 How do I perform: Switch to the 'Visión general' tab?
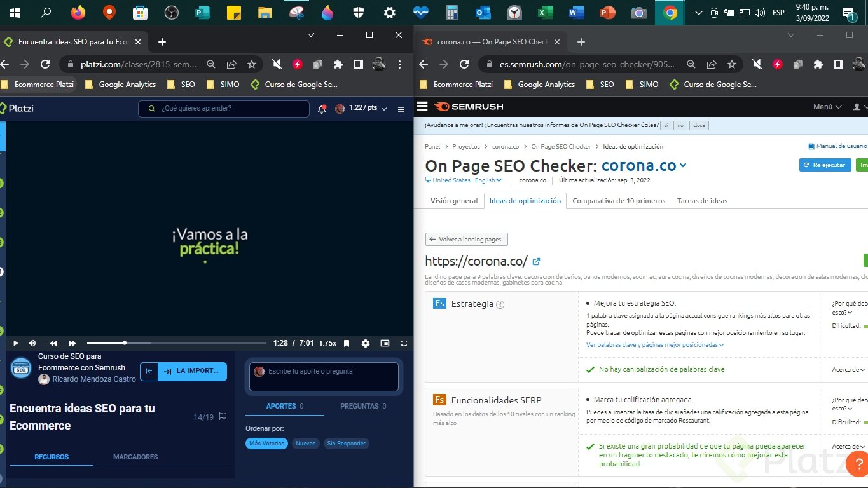(454, 201)
